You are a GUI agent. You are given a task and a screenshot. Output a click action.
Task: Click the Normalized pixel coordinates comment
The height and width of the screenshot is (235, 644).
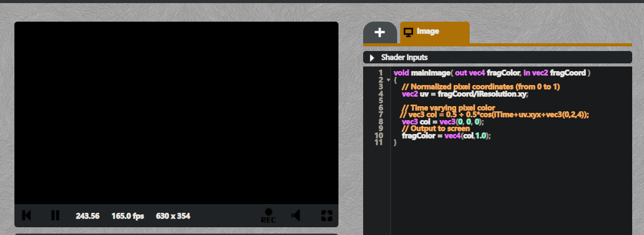[x=480, y=87]
